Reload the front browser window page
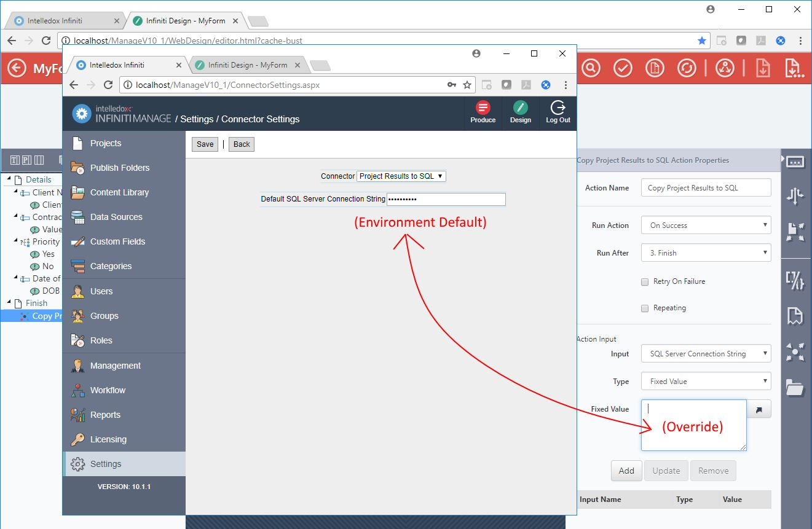 (x=108, y=85)
